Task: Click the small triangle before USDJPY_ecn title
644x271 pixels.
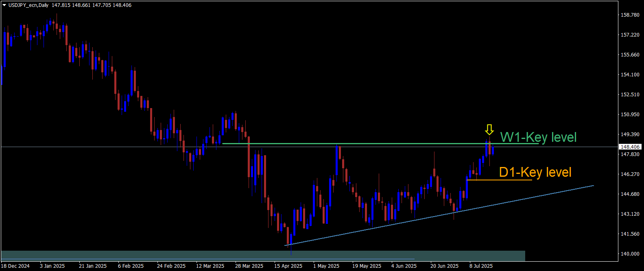Action: click(x=4, y=5)
